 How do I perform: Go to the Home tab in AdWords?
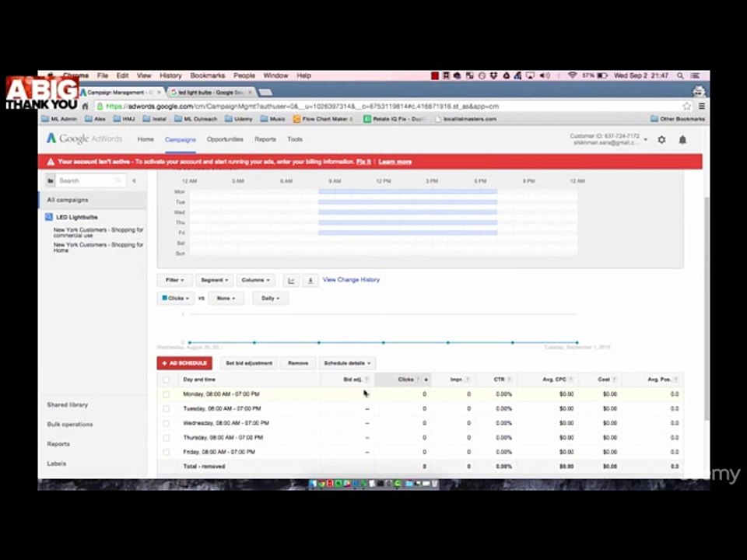146,139
